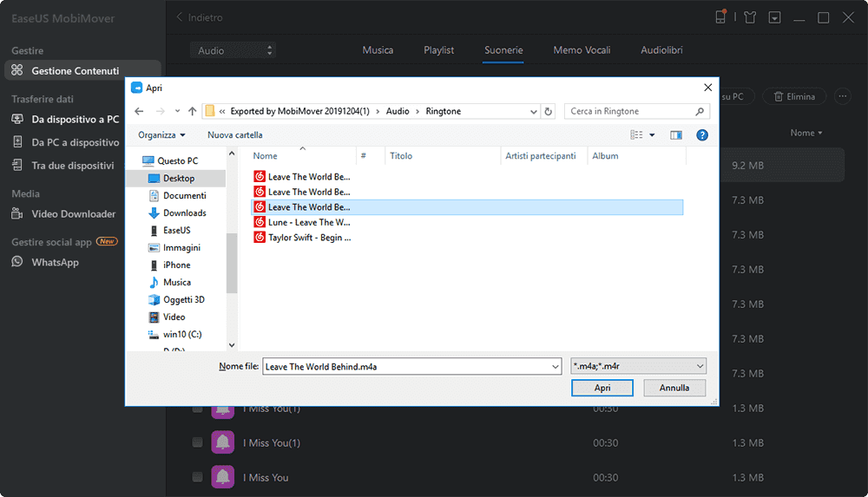Sort files by Nome column header
Viewport: 868px width, 497px height.
265,156
